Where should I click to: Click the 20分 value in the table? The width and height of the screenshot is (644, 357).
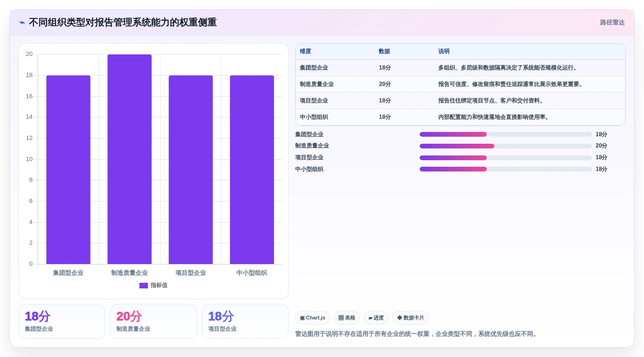[385, 85]
